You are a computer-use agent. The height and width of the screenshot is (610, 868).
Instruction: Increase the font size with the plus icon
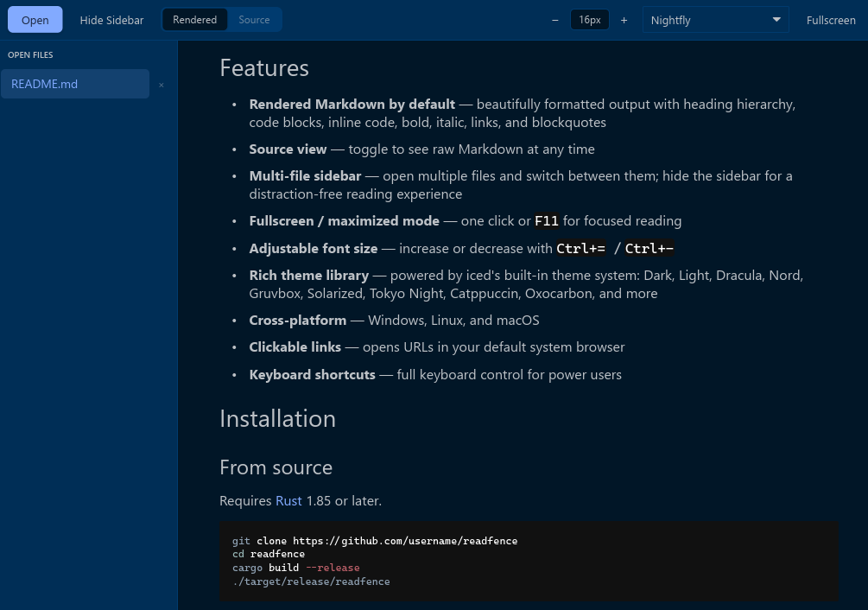click(624, 19)
